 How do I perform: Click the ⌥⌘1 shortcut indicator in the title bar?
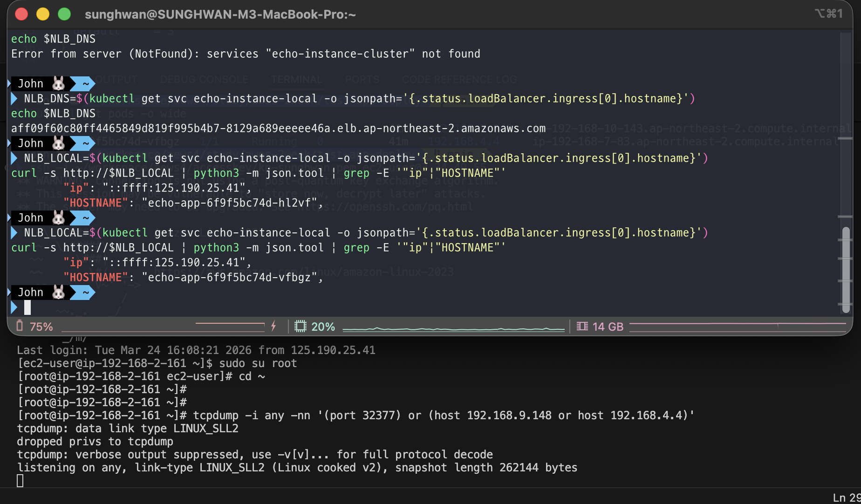(x=828, y=14)
